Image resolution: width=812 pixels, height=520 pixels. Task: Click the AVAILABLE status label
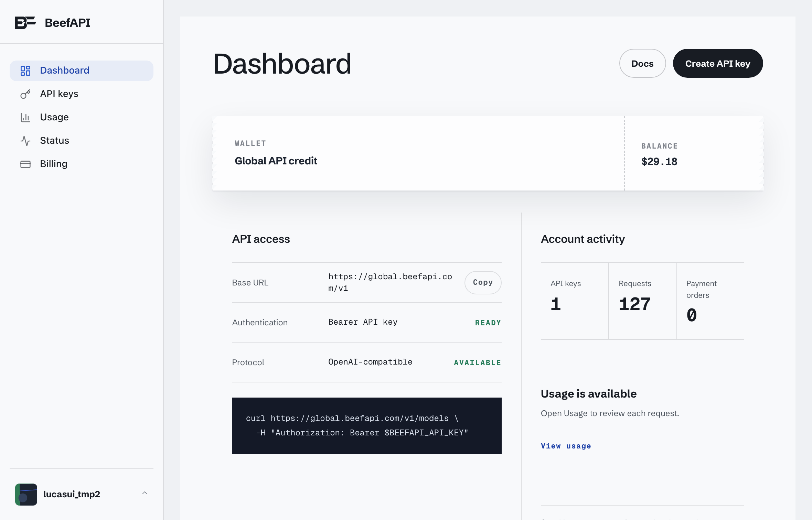(477, 363)
